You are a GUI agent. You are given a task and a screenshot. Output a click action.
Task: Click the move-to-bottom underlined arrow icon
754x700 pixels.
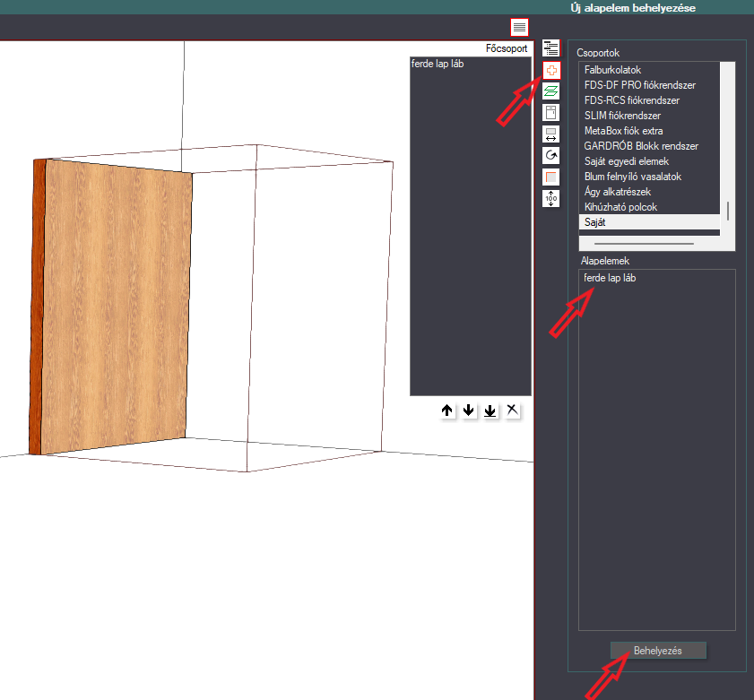click(490, 410)
